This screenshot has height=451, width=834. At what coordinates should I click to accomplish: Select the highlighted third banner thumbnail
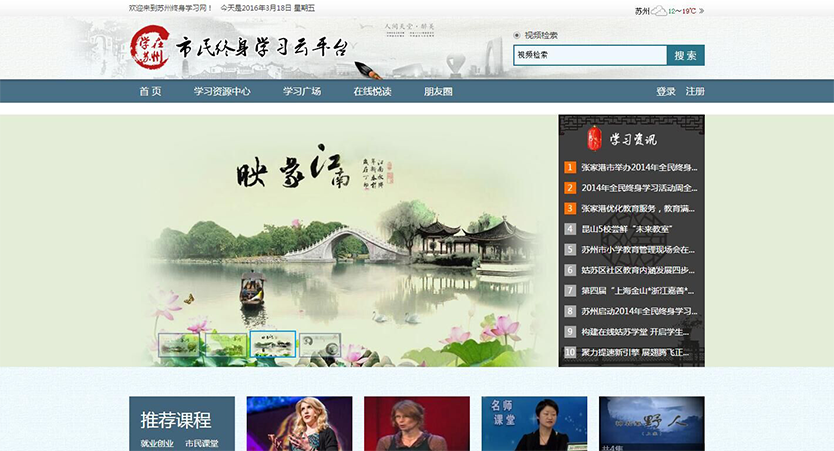pos(272,345)
